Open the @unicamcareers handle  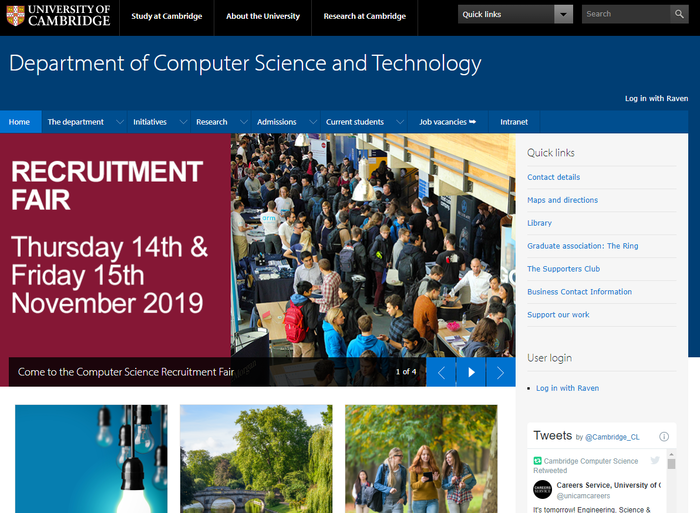(x=583, y=496)
